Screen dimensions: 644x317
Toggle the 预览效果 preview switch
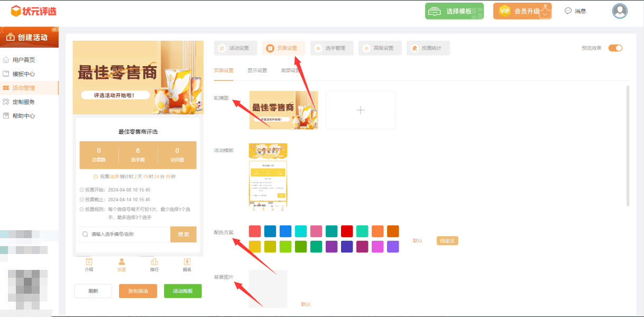(x=615, y=48)
